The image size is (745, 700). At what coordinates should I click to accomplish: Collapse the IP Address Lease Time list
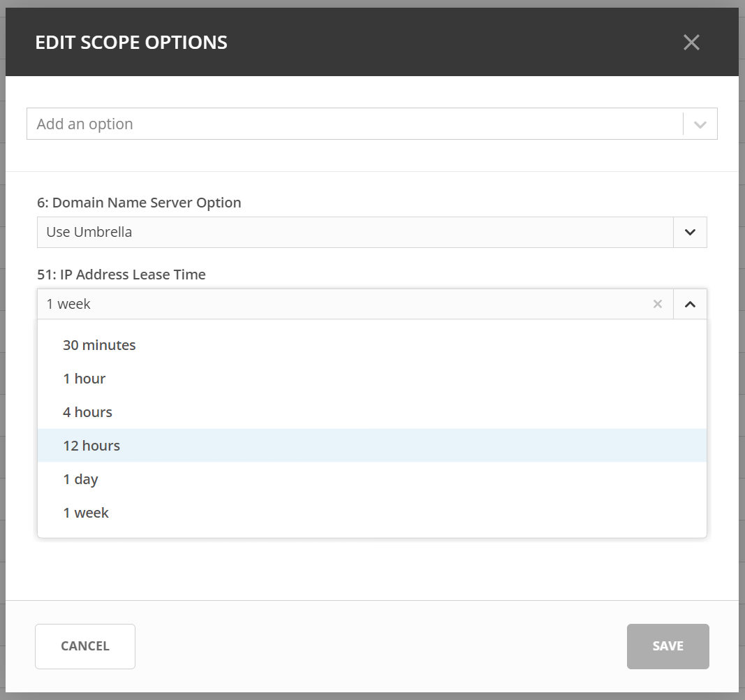tap(690, 304)
